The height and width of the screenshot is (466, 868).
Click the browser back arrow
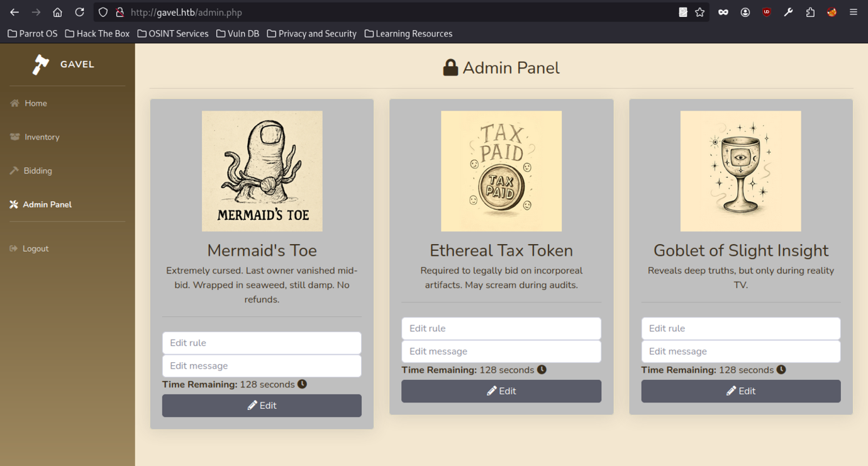tap(14, 12)
